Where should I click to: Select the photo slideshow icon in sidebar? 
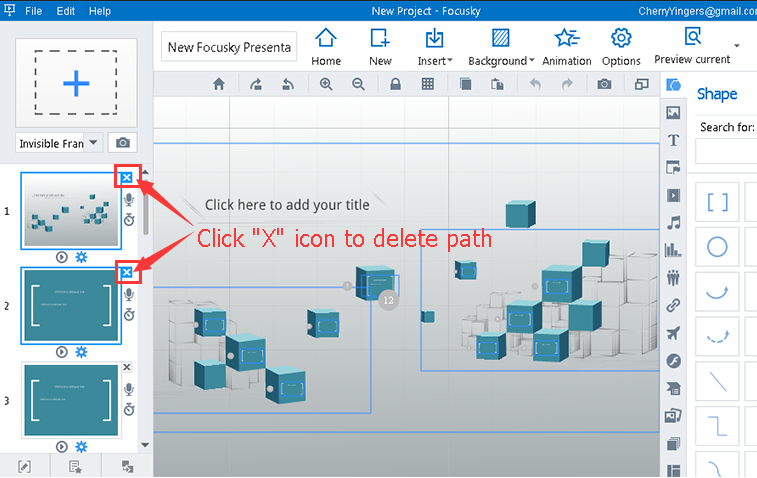[x=673, y=416]
